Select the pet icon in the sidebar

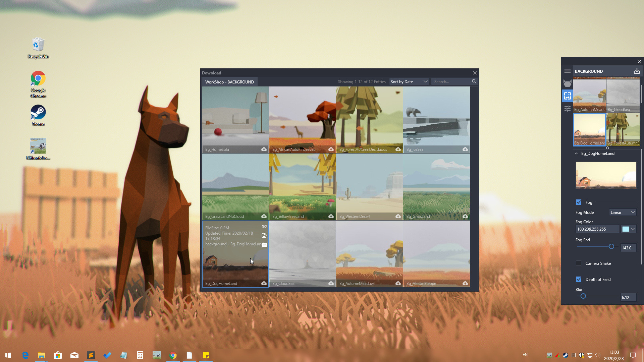point(568,83)
